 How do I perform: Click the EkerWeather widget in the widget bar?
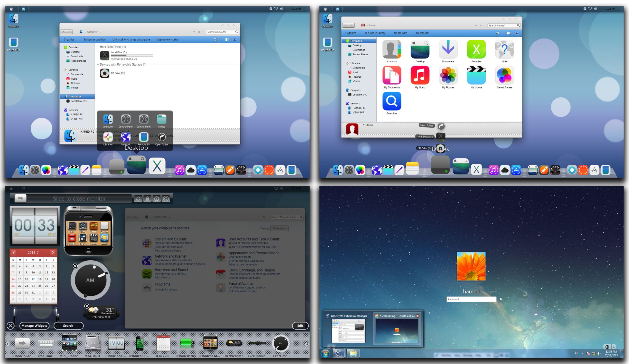point(234,343)
